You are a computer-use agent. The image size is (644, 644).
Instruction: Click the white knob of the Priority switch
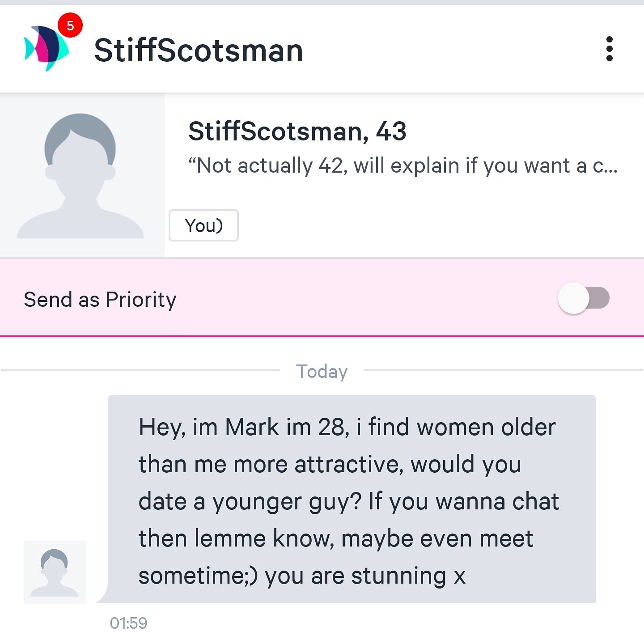coord(573,298)
